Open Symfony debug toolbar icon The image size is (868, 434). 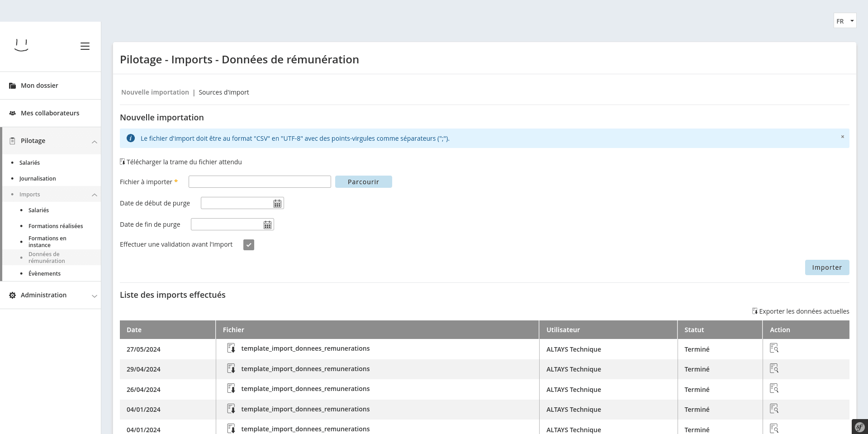(x=859, y=427)
